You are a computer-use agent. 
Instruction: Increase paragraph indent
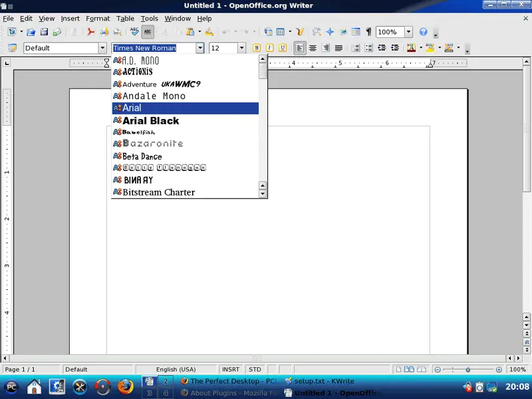(395, 48)
